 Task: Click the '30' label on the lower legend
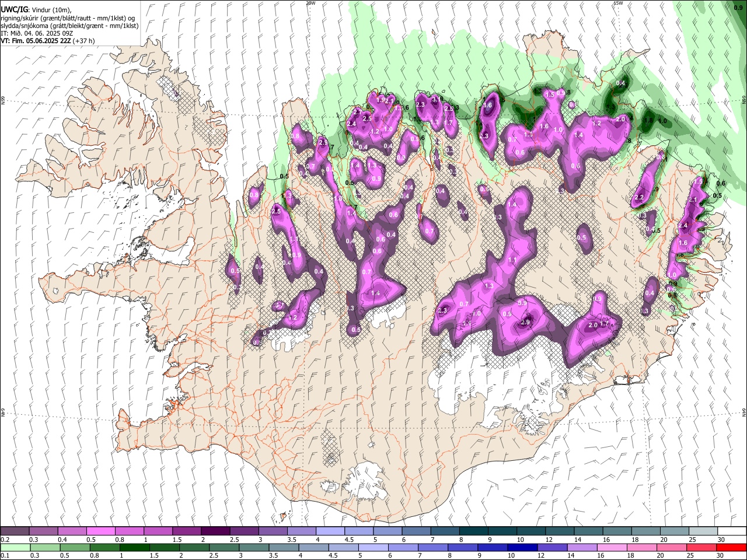point(720,556)
